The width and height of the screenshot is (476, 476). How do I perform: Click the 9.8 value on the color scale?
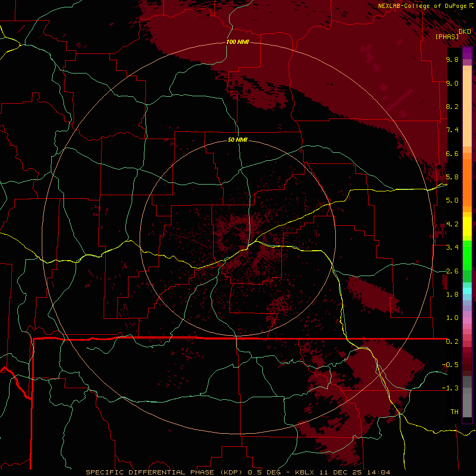click(452, 60)
